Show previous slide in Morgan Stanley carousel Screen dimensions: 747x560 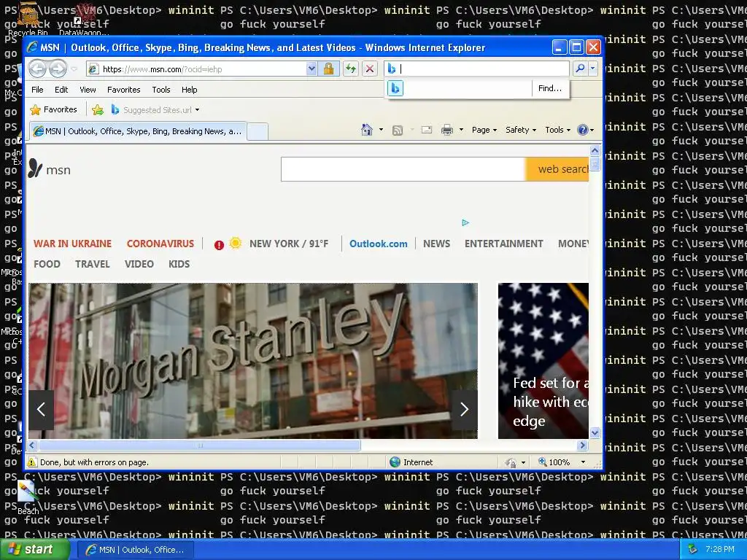tap(42, 410)
